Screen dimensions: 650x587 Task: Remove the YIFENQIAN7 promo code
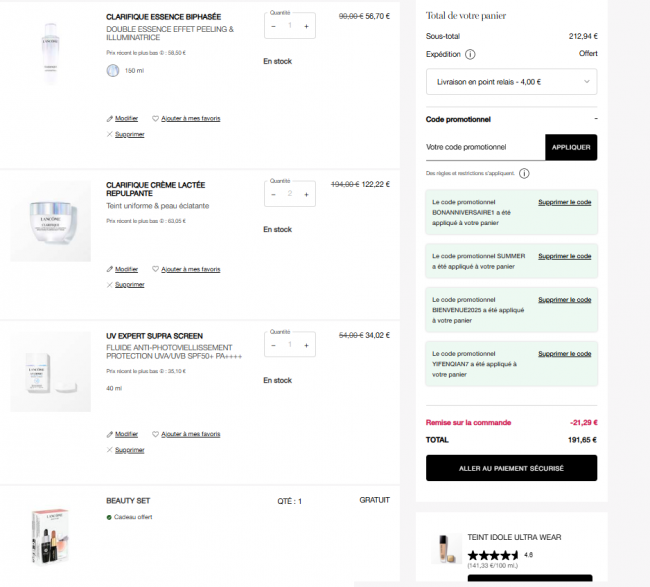pyautogui.click(x=565, y=354)
